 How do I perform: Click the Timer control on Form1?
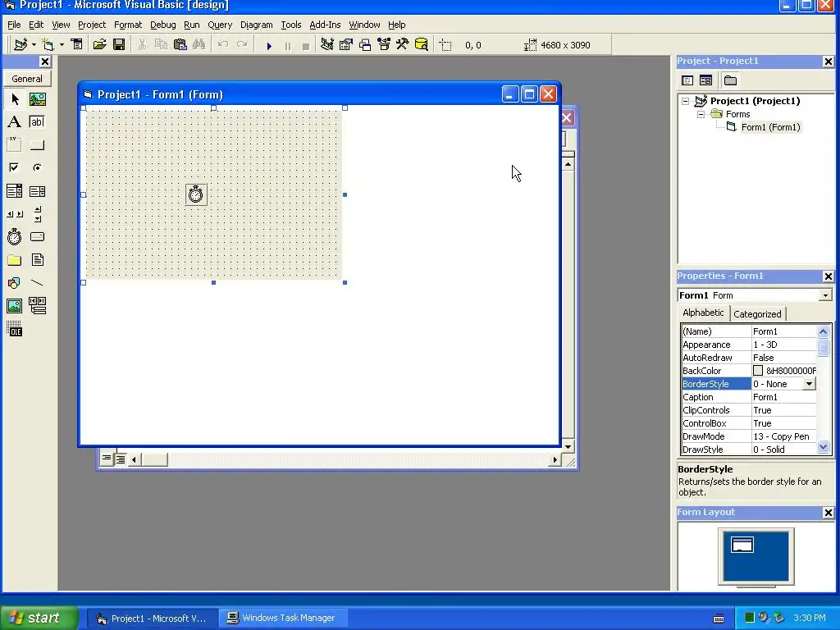(196, 194)
